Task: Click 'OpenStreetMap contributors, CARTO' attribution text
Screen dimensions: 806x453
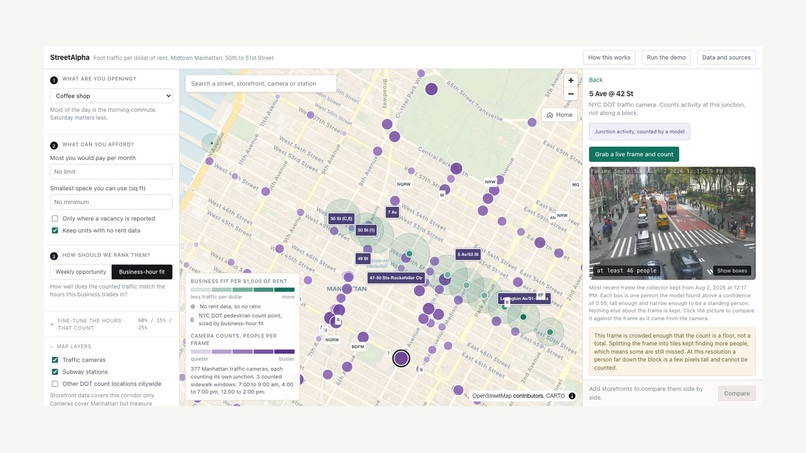Action: [x=518, y=396]
